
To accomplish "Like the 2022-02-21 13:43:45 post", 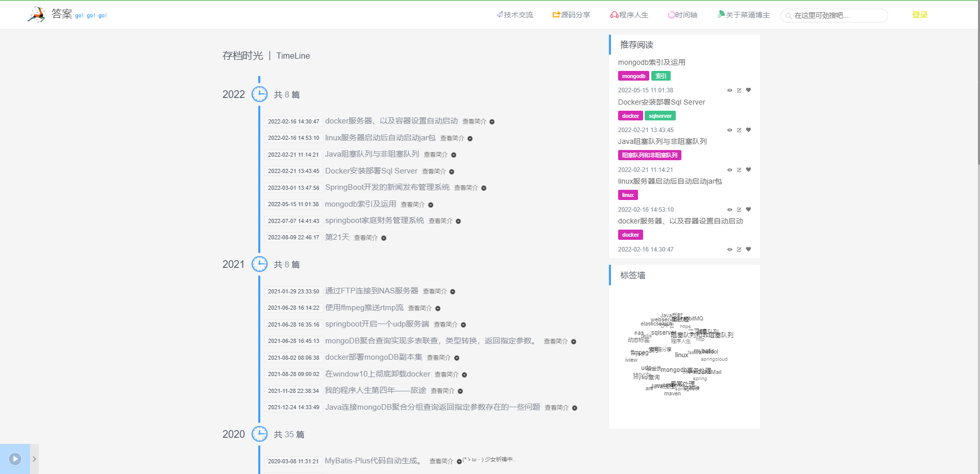I will pos(748,130).
